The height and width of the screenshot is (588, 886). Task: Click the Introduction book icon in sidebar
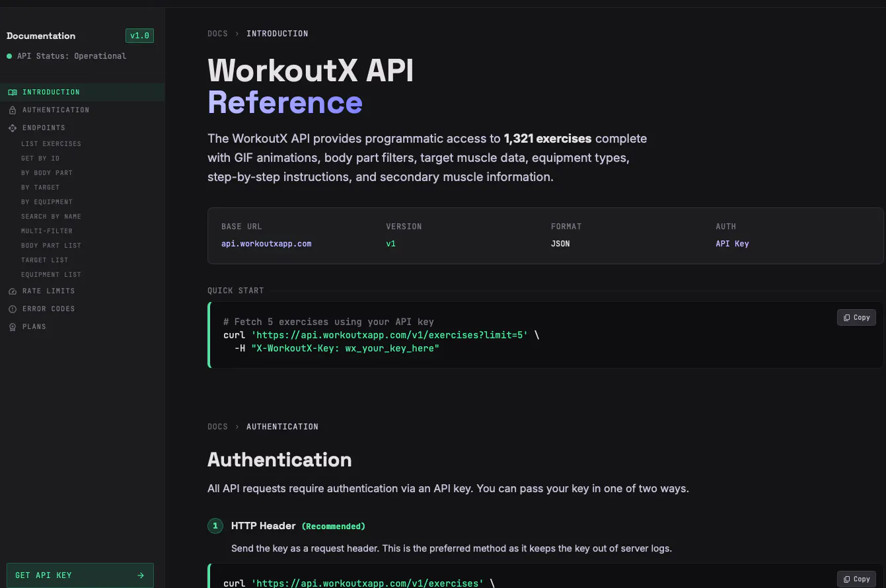tap(13, 92)
